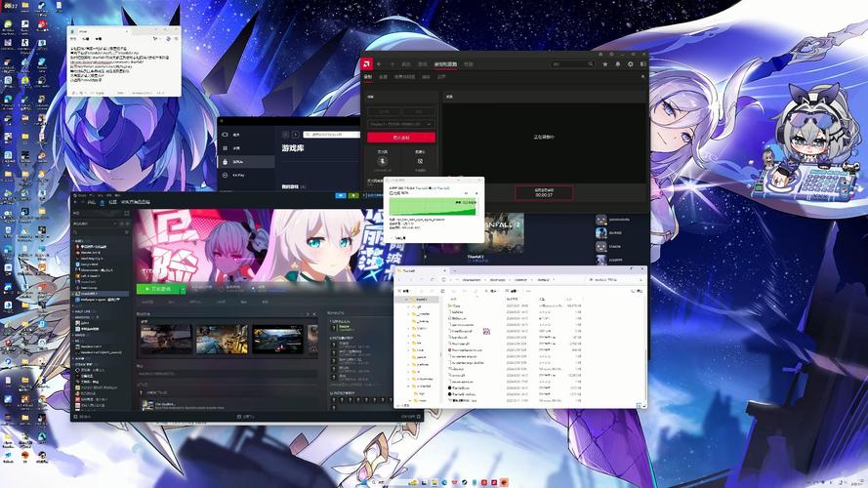Click the blue button in Steam's top bar

pos(341,195)
